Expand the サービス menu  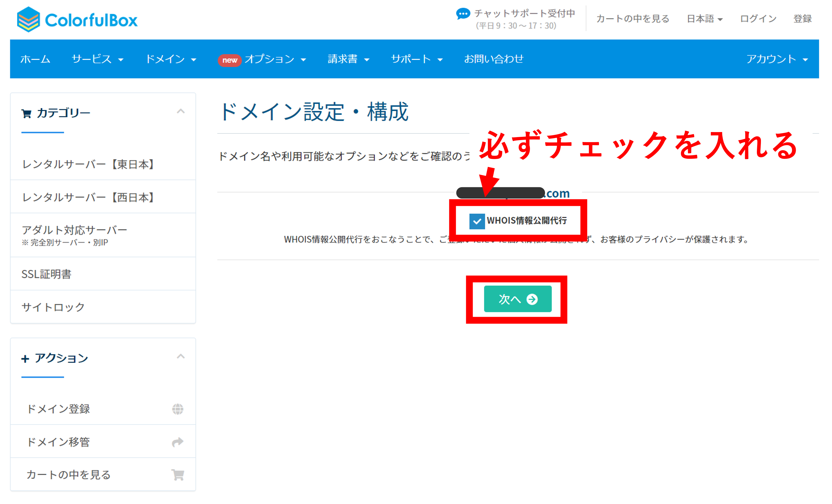click(98, 59)
